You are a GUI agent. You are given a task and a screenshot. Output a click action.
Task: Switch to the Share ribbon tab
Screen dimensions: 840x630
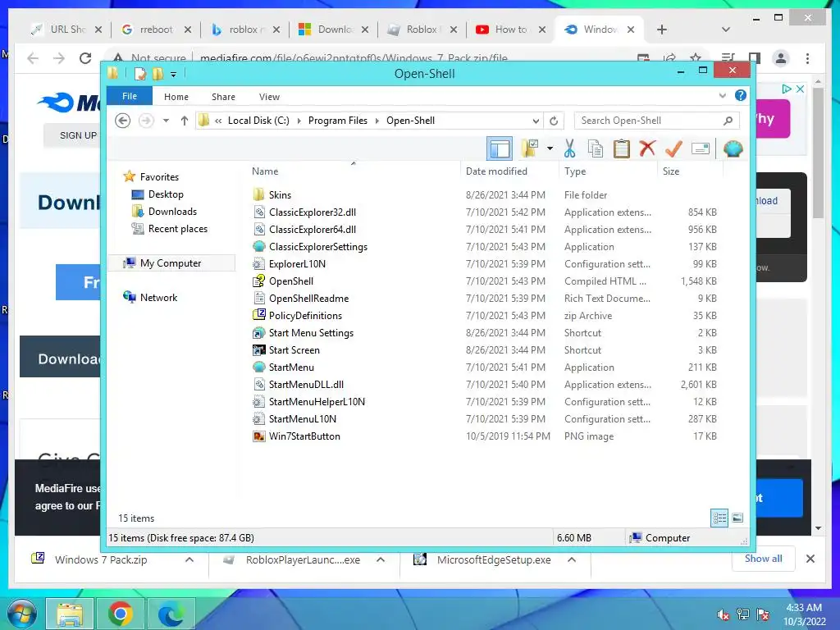pos(223,97)
